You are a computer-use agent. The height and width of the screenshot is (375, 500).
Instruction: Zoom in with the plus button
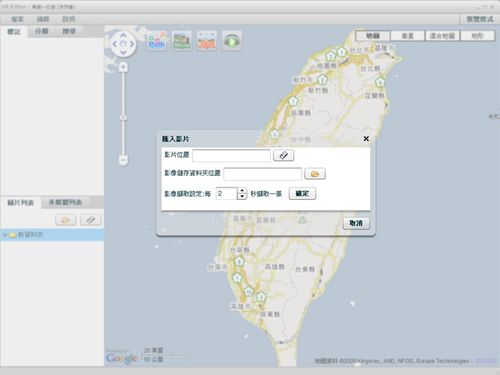[x=123, y=67]
